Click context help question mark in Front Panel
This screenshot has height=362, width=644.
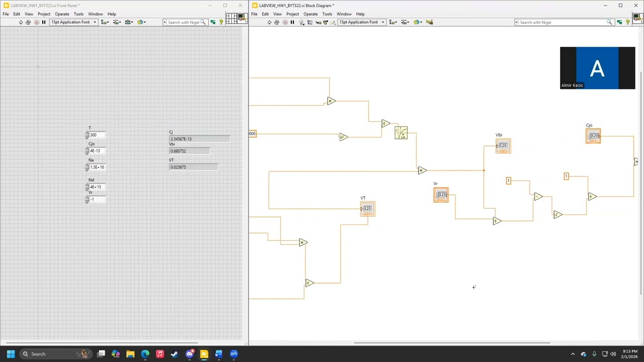[221, 22]
